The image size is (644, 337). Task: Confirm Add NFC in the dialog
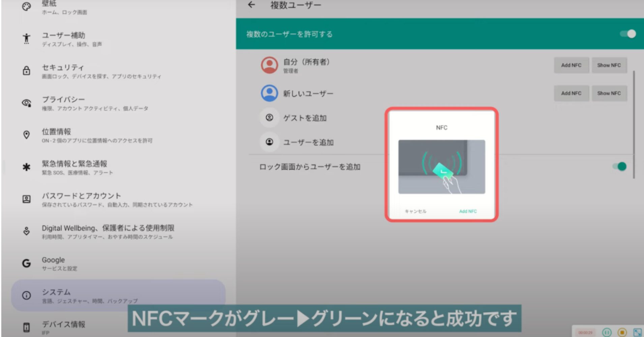[468, 211]
